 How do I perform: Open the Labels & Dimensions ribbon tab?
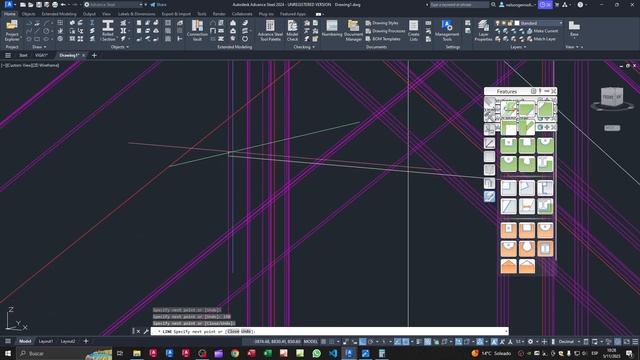[136, 14]
